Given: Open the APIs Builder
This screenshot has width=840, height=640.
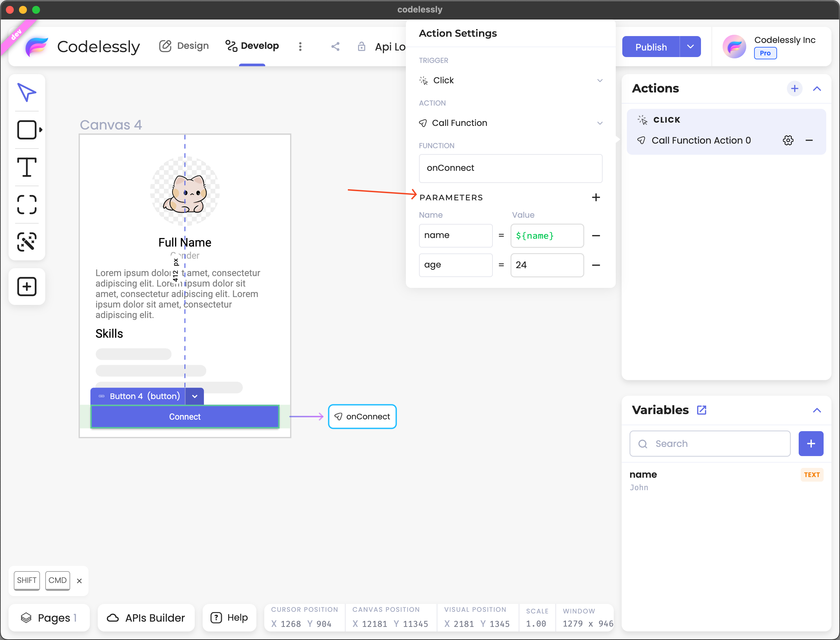Looking at the screenshot, I should pos(146,617).
